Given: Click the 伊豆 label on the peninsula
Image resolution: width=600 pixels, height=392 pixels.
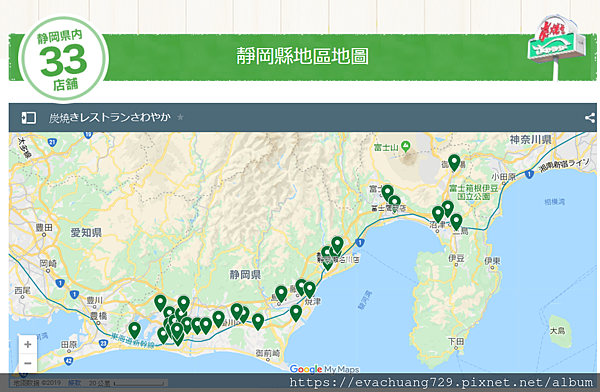Looking at the screenshot, I should click(x=456, y=258).
